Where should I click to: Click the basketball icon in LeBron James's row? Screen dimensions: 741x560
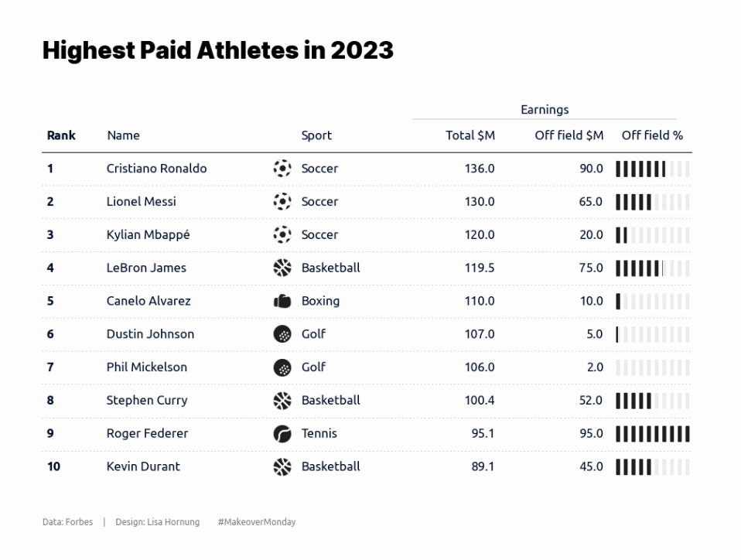(282, 268)
